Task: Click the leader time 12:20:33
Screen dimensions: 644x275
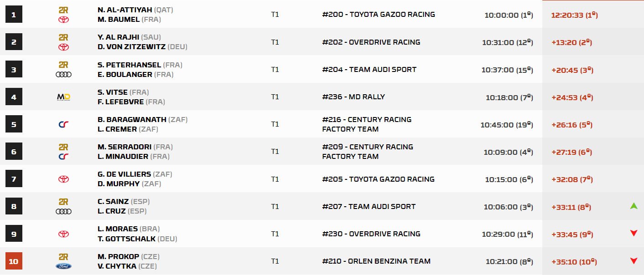Action: coord(567,15)
